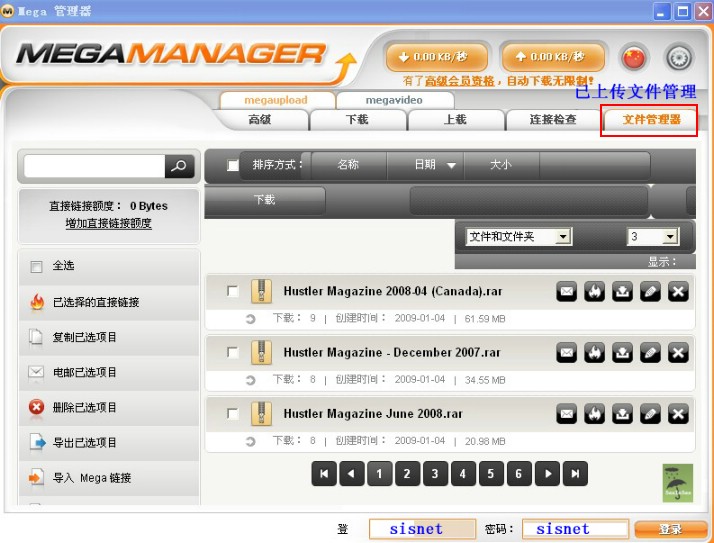The width and height of the screenshot is (714, 543).
Task: Click the zip archive icon of December 2007.rar
Action: pyautogui.click(x=261, y=353)
